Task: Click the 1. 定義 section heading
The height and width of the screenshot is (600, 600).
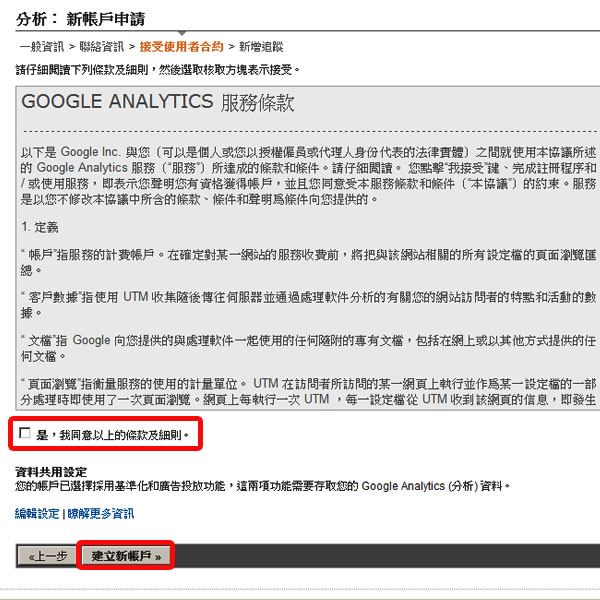Action: [40, 227]
